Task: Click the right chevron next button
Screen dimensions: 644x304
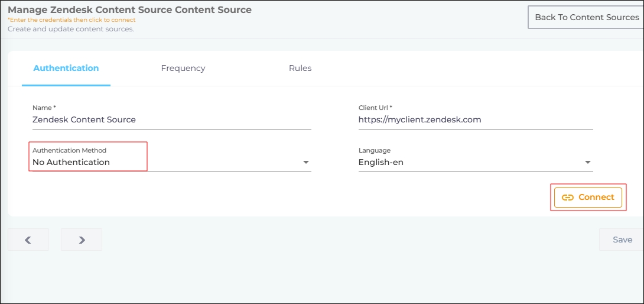Action: pos(82,240)
